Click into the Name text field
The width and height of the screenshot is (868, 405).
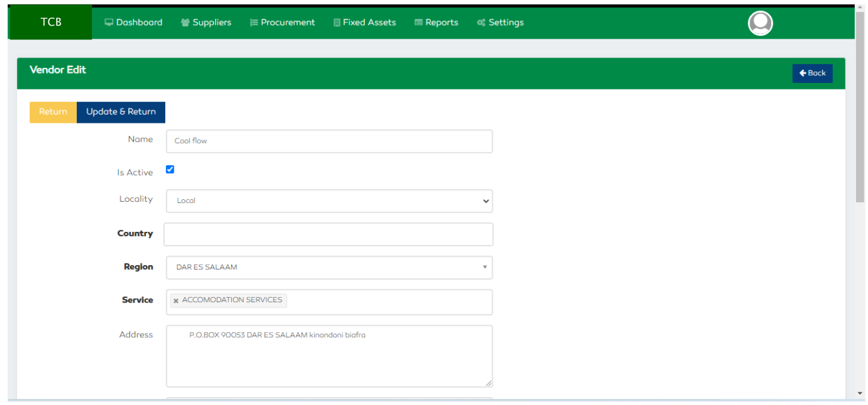coord(329,141)
